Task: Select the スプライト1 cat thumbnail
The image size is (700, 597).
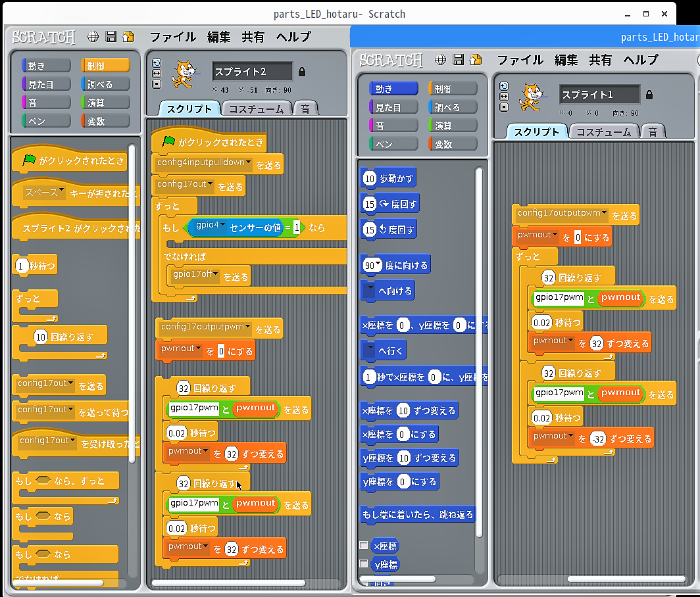Action: 532,97
